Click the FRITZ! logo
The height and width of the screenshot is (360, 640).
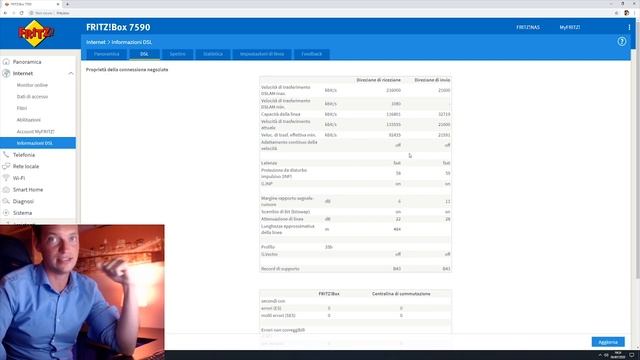coord(36,33)
